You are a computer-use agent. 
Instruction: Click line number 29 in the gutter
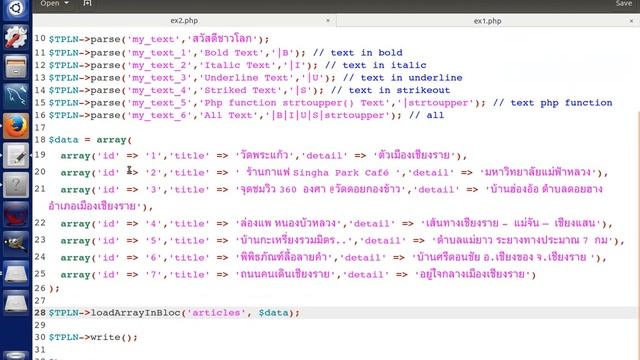point(40,325)
